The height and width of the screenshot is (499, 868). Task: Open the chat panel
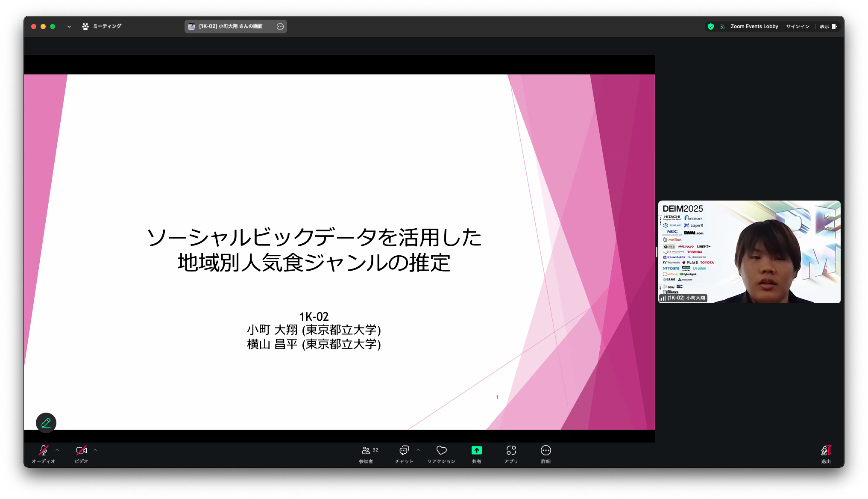pos(404,454)
